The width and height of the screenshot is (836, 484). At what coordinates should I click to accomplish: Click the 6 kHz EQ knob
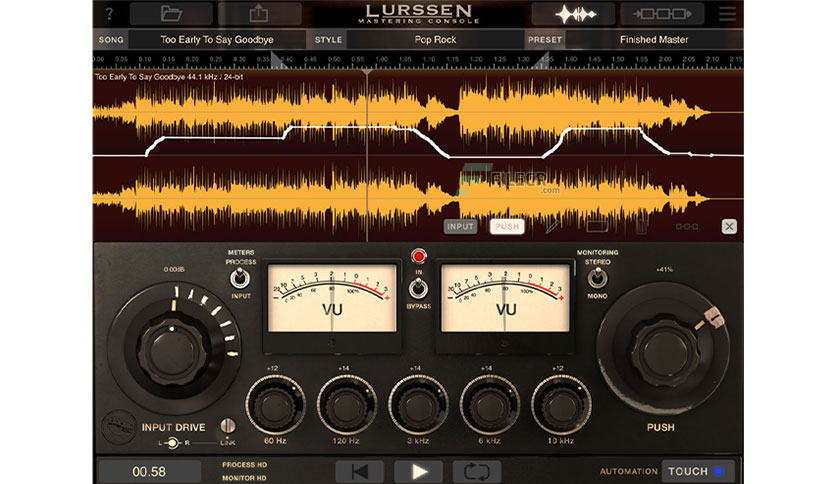click(489, 405)
